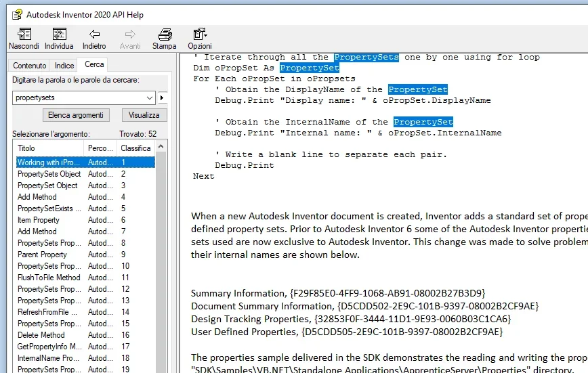Select the 'PropertySets Prop...' result ranked 10
The height and width of the screenshot is (373, 588).
click(x=85, y=266)
